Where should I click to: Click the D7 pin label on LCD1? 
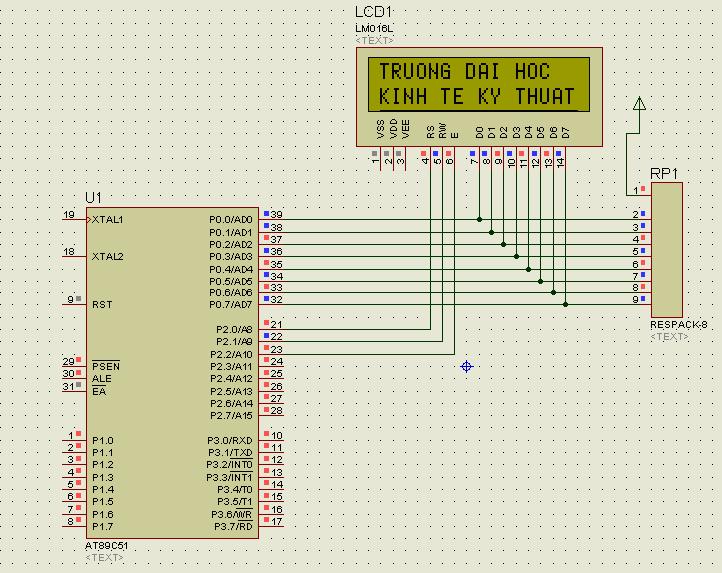point(566,133)
